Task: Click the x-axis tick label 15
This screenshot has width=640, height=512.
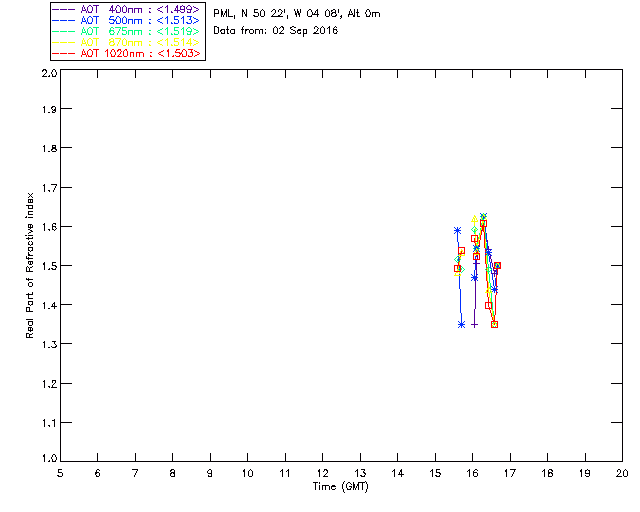Action: tap(435, 473)
